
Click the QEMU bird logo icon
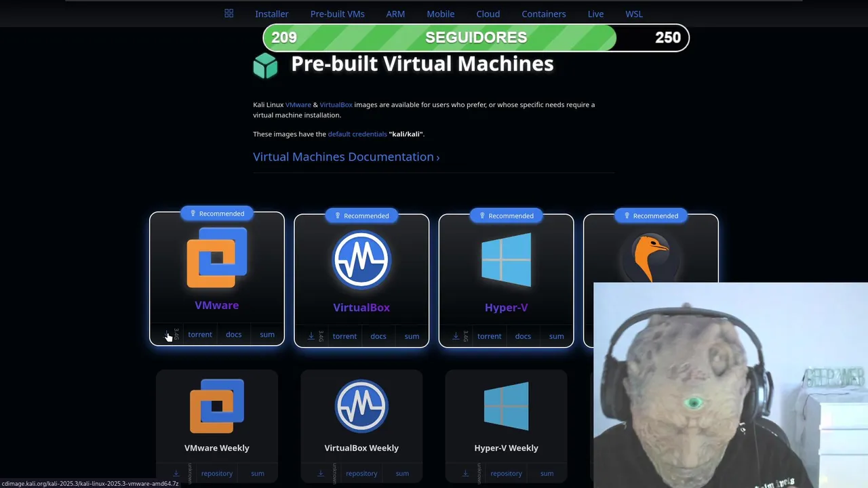pyautogui.click(x=651, y=258)
